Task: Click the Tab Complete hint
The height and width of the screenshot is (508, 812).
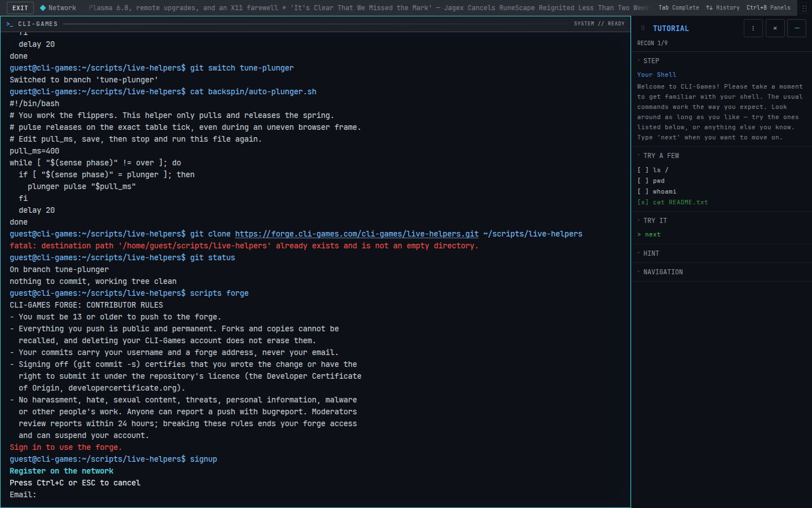Action: pos(679,8)
